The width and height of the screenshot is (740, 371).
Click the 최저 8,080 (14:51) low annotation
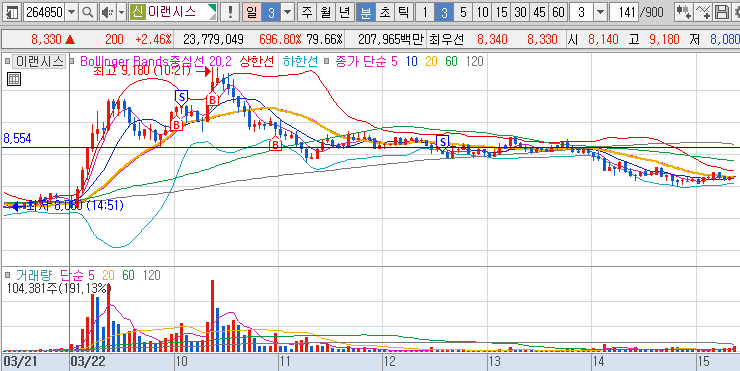click(x=76, y=205)
